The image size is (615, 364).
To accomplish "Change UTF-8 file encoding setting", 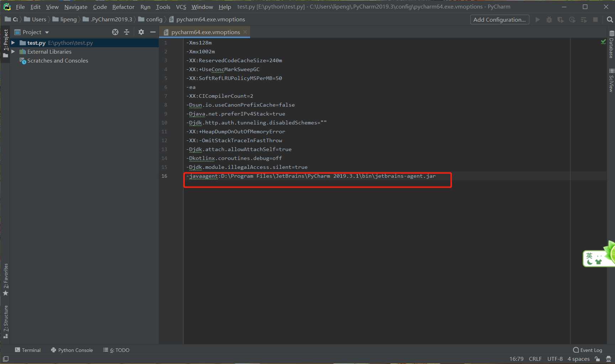I will click(555, 359).
